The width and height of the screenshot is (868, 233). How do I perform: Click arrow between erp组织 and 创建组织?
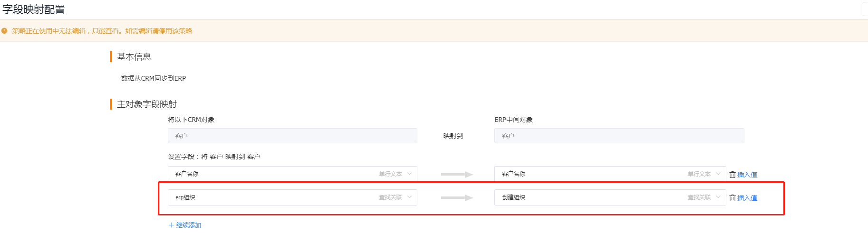click(457, 198)
